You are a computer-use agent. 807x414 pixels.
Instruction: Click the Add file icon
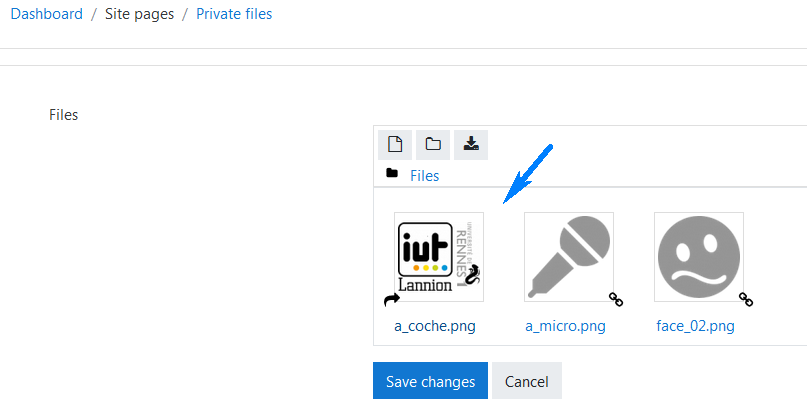(395, 145)
